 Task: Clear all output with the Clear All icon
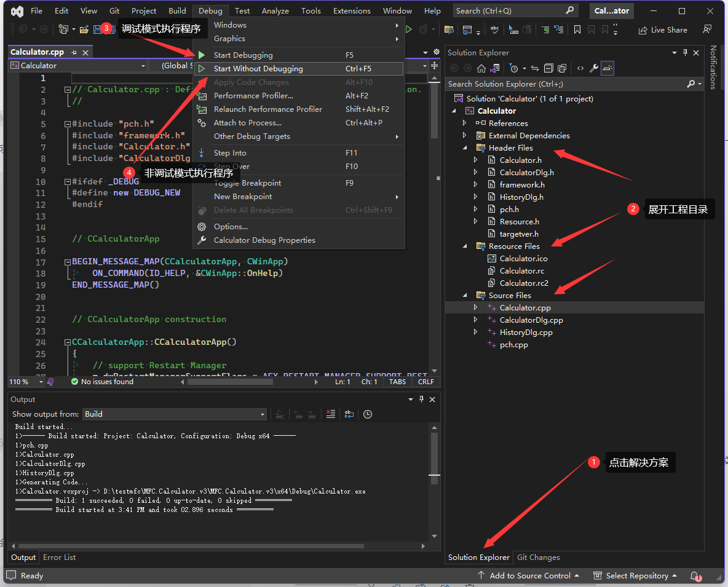[x=331, y=414]
